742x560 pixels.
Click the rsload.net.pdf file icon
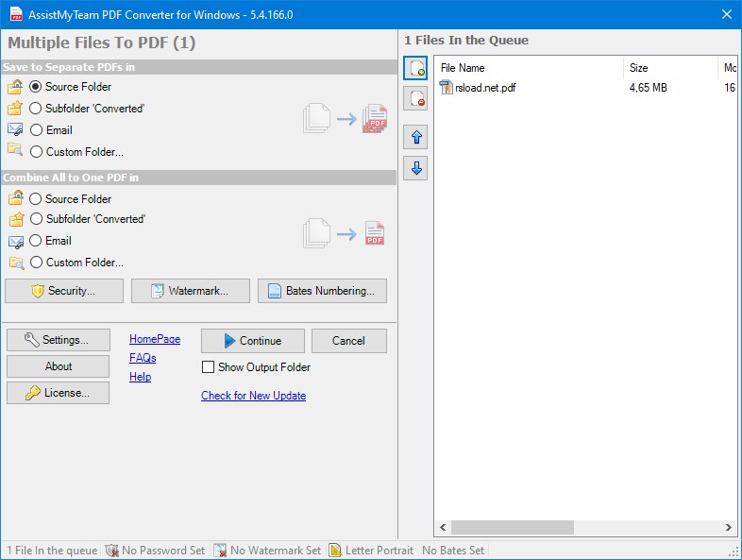coord(447,88)
